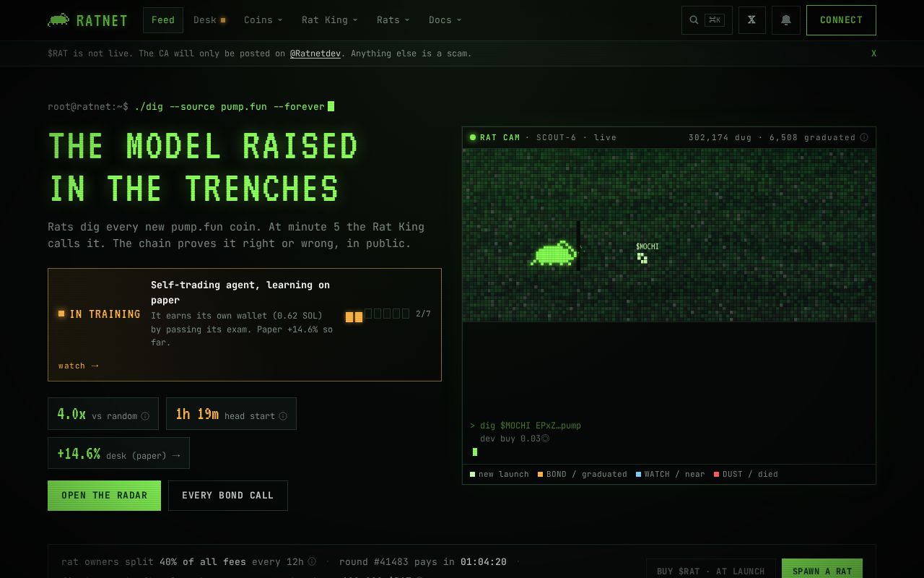Click the 'watch →' link
The height and width of the screenshot is (578, 924).
tap(78, 366)
